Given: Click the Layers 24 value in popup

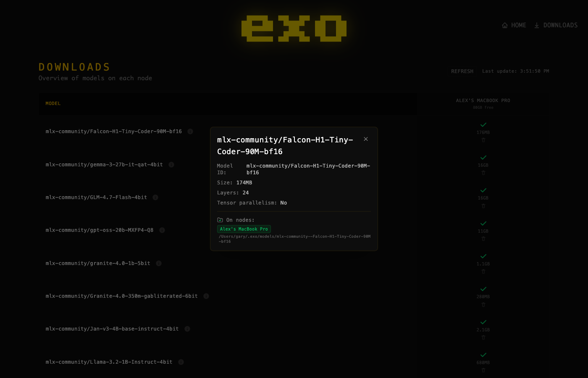Looking at the screenshot, I should point(246,193).
